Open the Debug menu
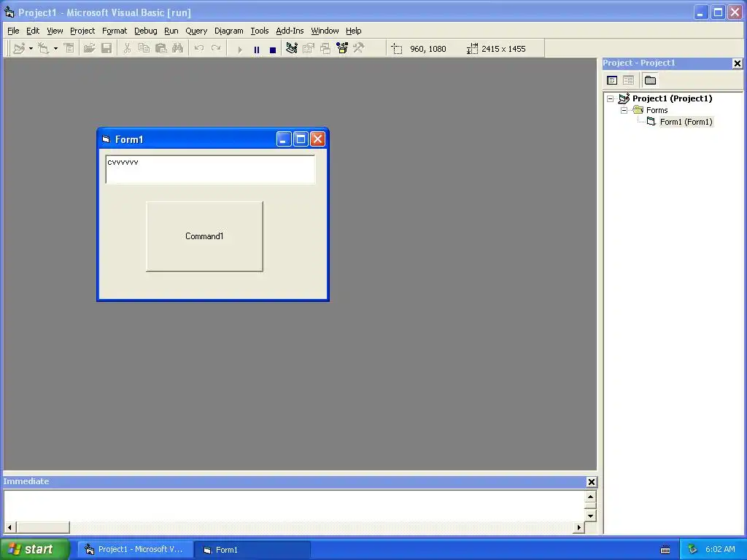The image size is (747, 560). (146, 31)
